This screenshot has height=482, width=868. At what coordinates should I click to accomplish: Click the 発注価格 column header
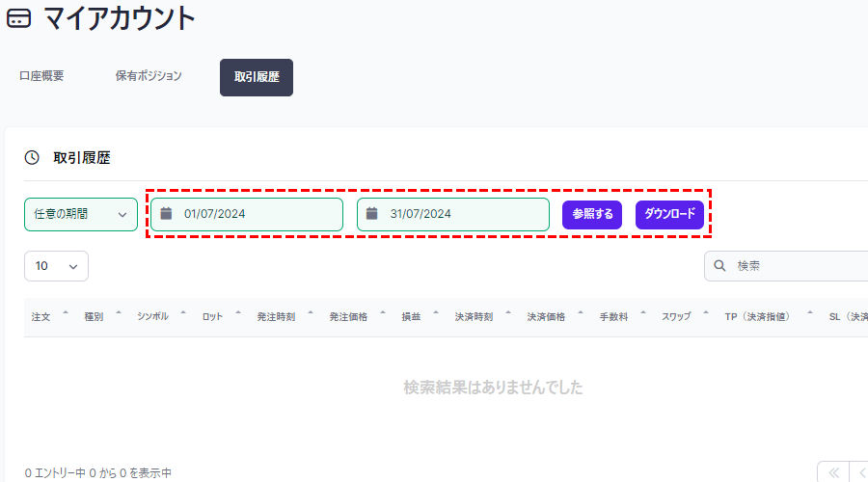(348, 317)
